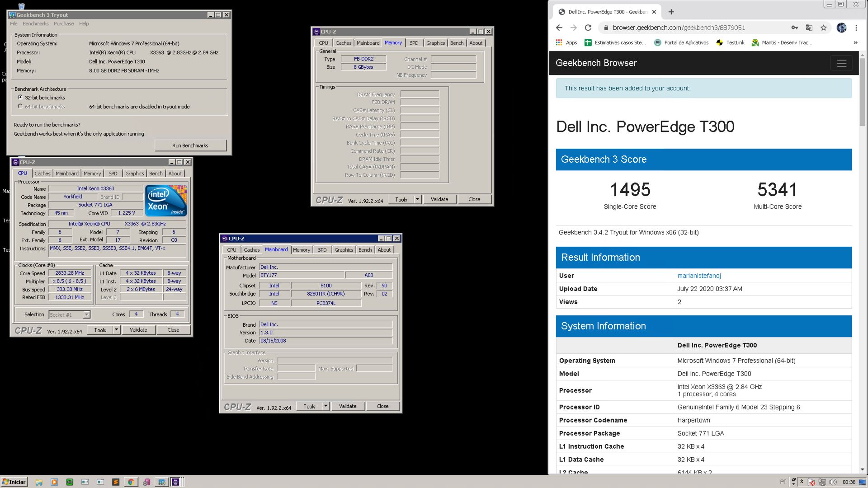Click the Intel Xeon inside logo
The width and height of the screenshot is (868, 488).
pos(166,201)
